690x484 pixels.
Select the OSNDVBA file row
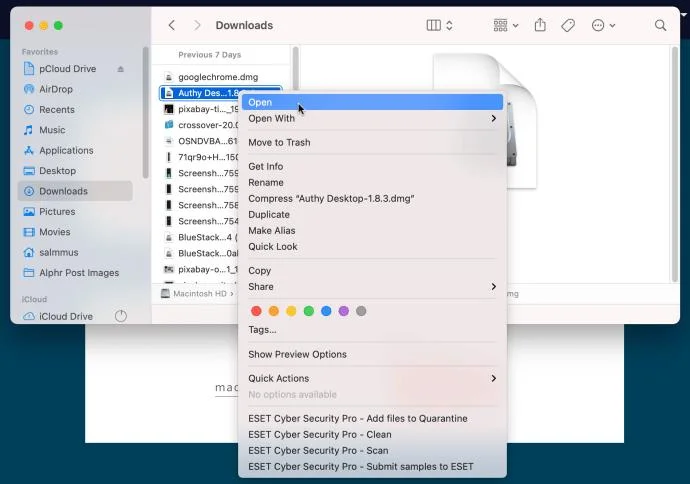pos(200,141)
